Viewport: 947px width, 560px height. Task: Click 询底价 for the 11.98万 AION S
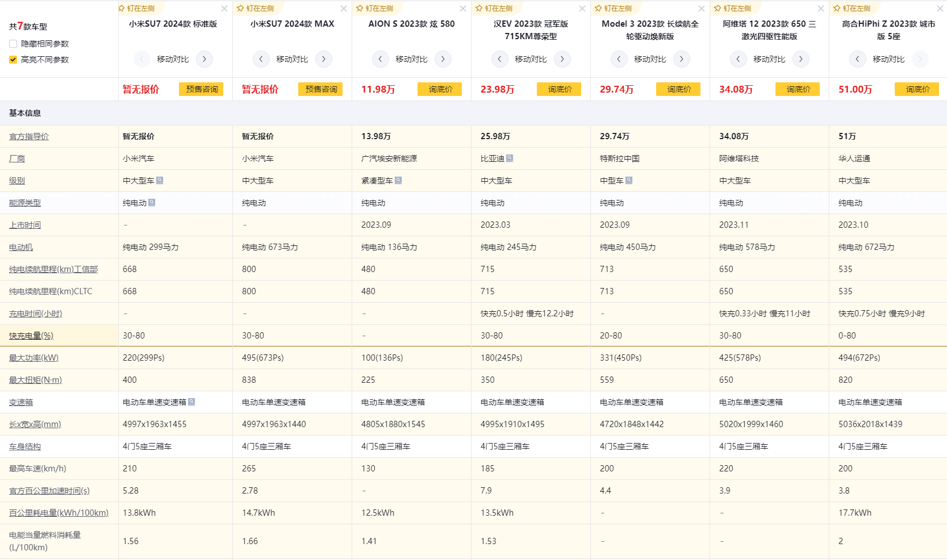pos(440,89)
